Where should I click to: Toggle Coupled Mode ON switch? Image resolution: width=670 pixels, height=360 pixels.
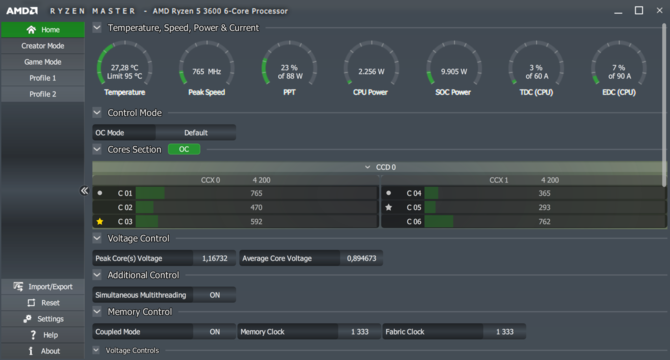coord(214,332)
